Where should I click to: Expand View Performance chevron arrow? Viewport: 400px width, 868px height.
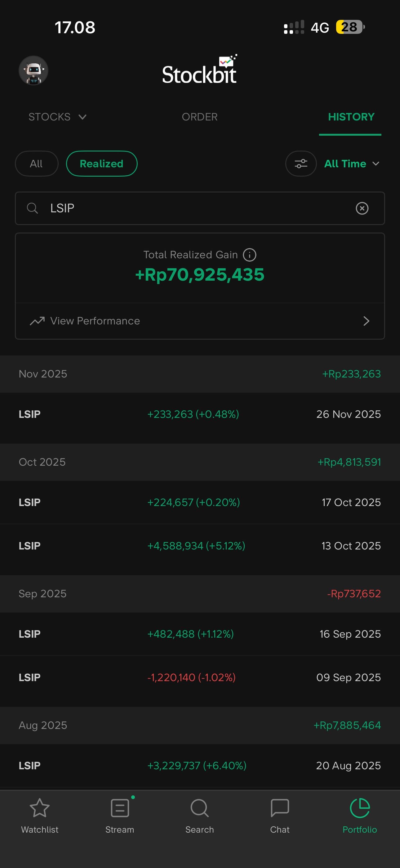366,321
